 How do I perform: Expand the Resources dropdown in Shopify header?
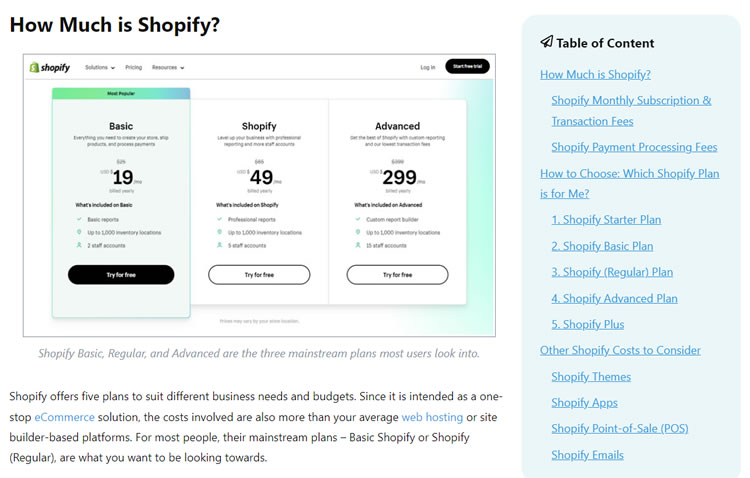pos(168,67)
